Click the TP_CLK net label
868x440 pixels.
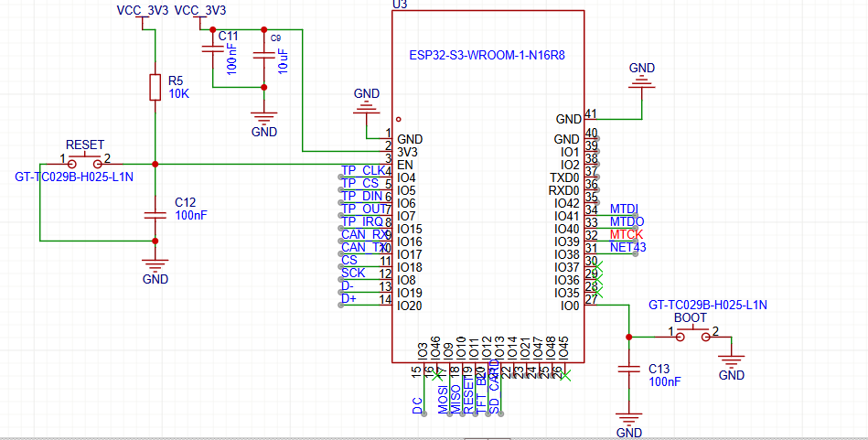coord(363,170)
